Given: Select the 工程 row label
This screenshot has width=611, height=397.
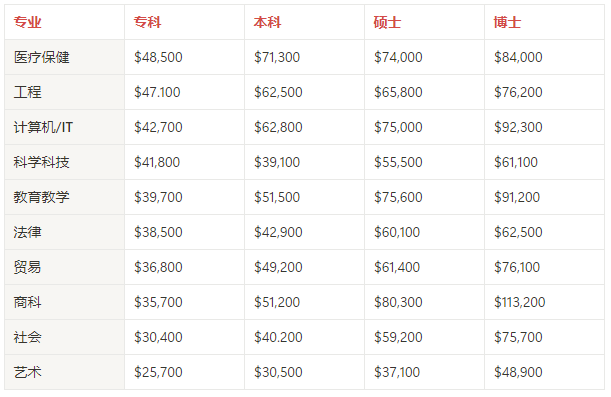Looking at the screenshot, I should pos(27,92).
